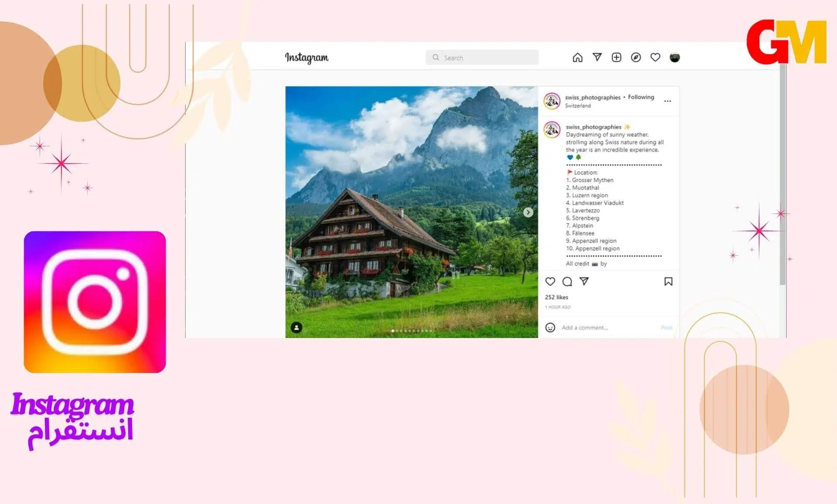The height and width of the screenshot is (504, 837).
Task: Go to next photo with carousel arrow
Action: 528,212
